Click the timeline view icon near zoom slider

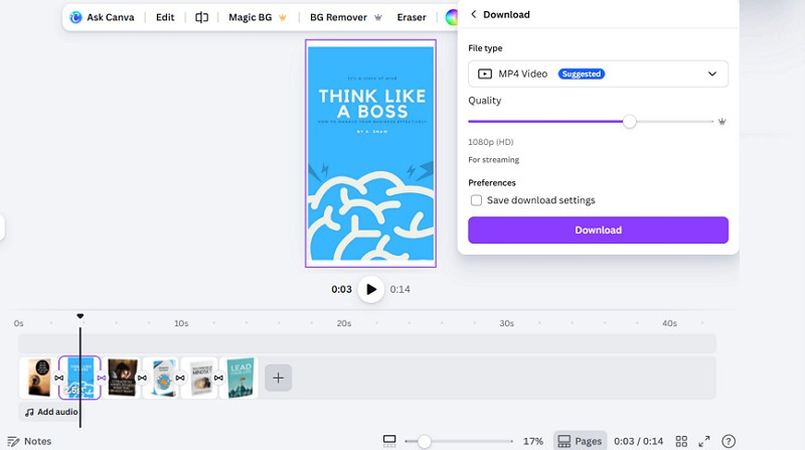click(390, 441)
